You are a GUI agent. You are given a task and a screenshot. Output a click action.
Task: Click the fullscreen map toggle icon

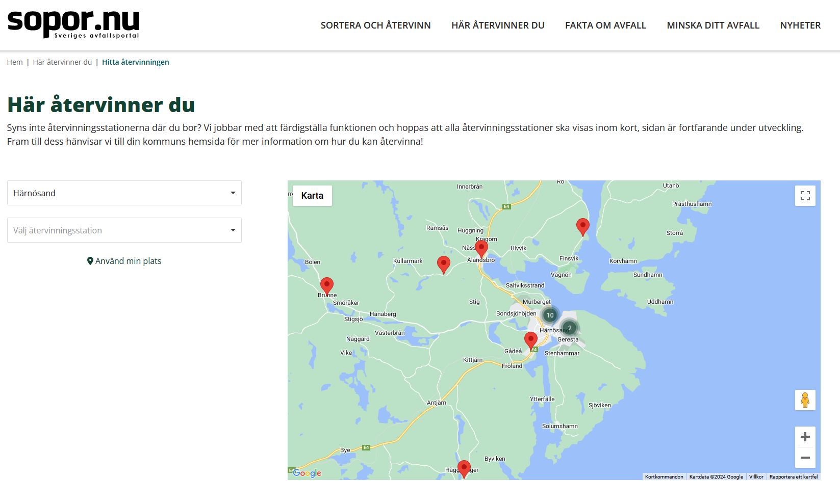click(x=805, y=196)
